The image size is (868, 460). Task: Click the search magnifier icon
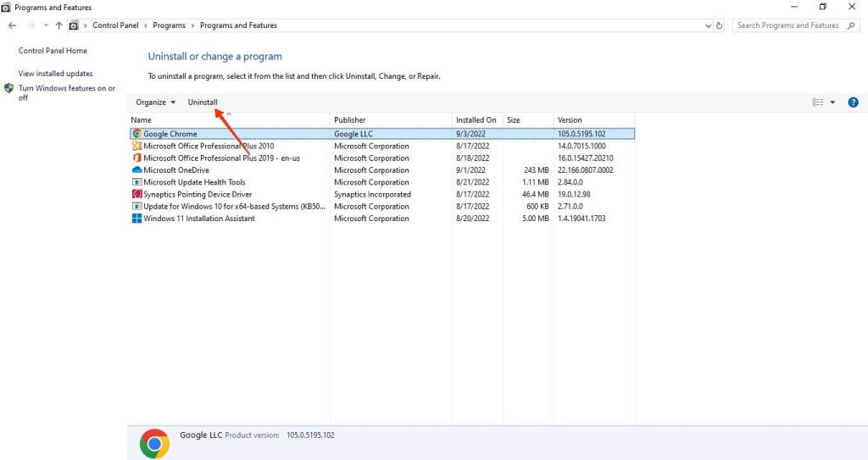coord(851,25)
